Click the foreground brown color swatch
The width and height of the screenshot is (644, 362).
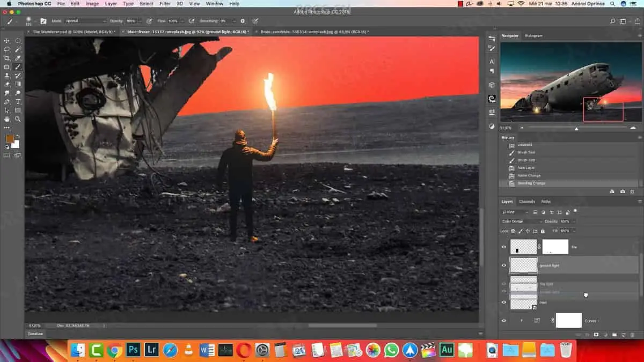10,139
